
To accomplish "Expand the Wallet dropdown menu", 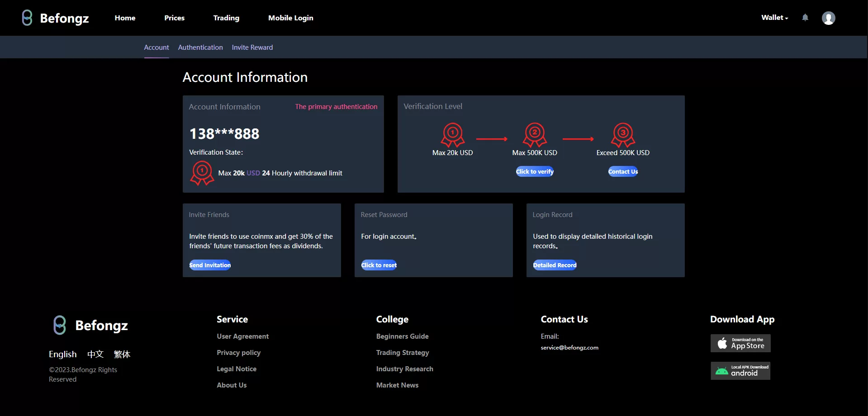I will pyautogui.click(x=774, y=18).
